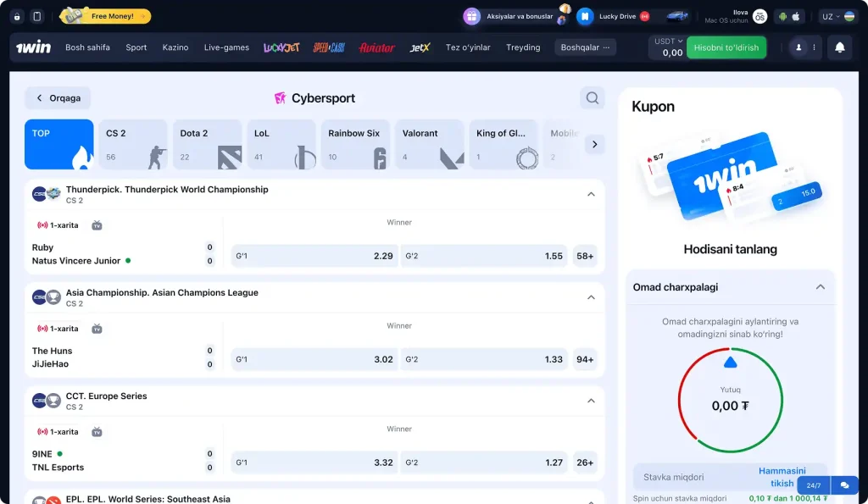Open the 24/7 support button
868x504 pixels.
814,485
